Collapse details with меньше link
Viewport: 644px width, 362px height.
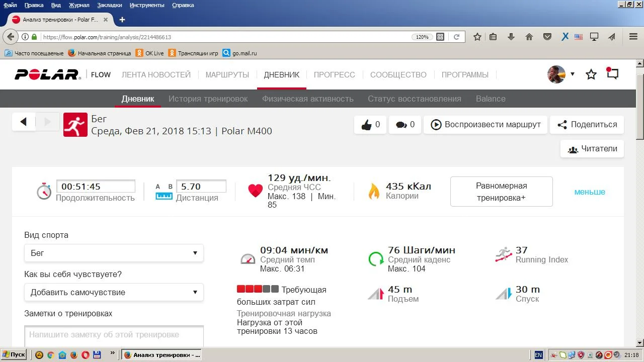(590, 192)
